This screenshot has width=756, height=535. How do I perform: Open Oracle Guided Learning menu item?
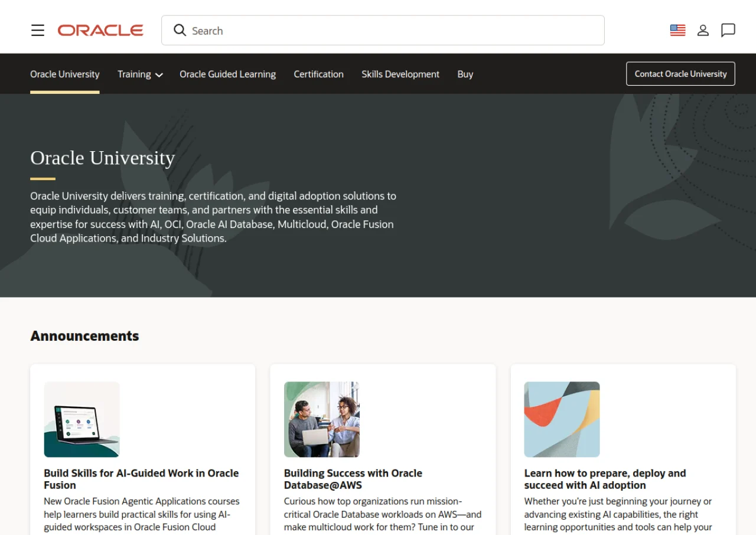pos(228,74)
